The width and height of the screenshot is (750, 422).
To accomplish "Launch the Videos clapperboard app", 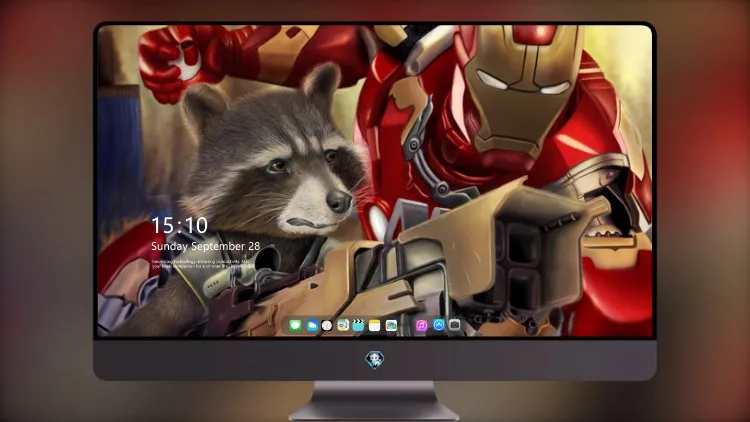I will [x=358, y=325].
